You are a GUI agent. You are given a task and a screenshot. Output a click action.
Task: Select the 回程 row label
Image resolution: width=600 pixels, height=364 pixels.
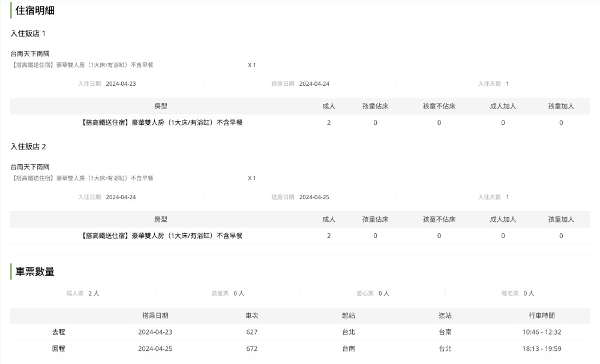[x=59, y=348]
